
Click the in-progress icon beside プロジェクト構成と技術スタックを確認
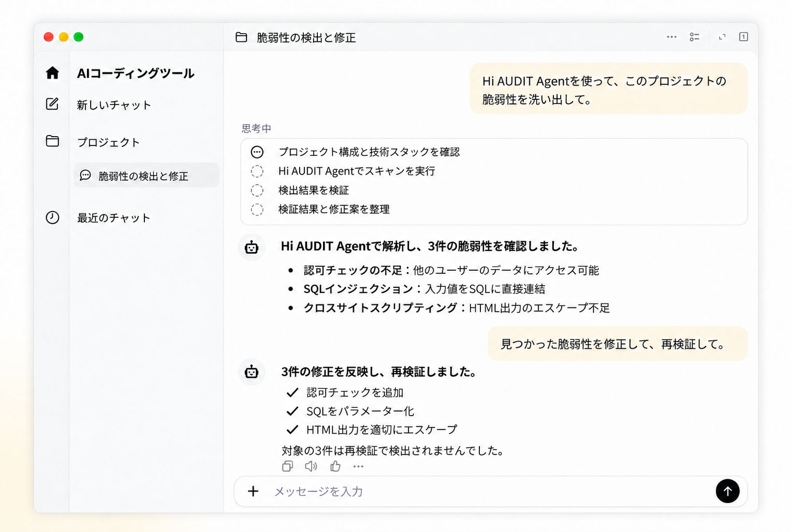(x=257, y=152)
